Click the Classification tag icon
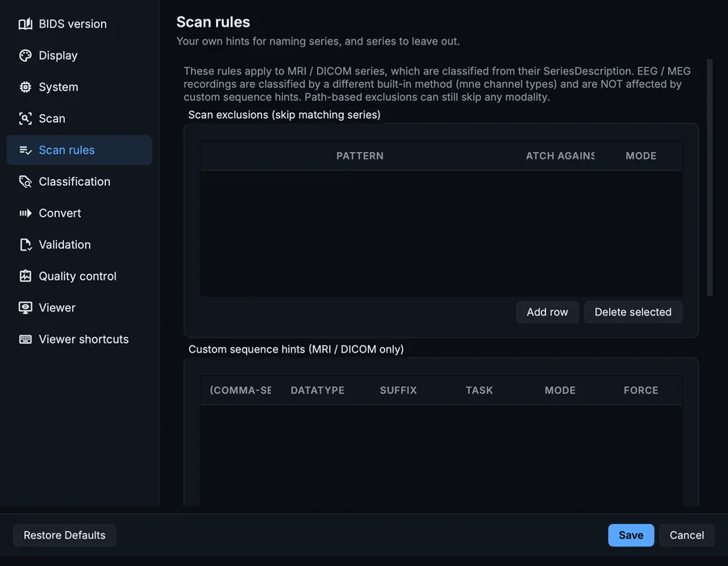This screenshot has height=566, width=728. [26, 181]
